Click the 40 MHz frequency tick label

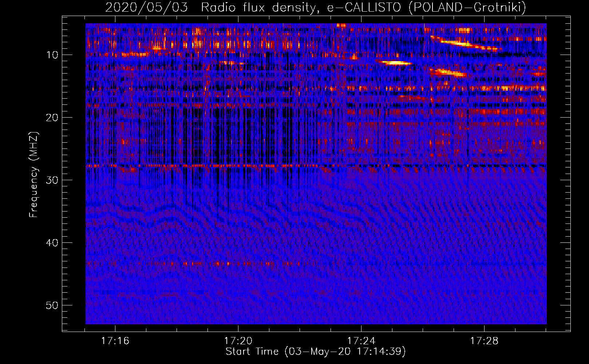[x=52, y=243]
